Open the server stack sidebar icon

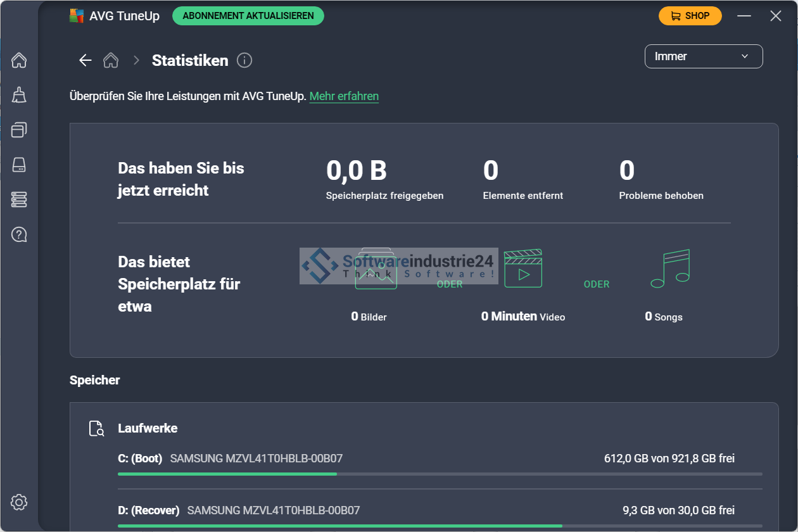[19, 199]
